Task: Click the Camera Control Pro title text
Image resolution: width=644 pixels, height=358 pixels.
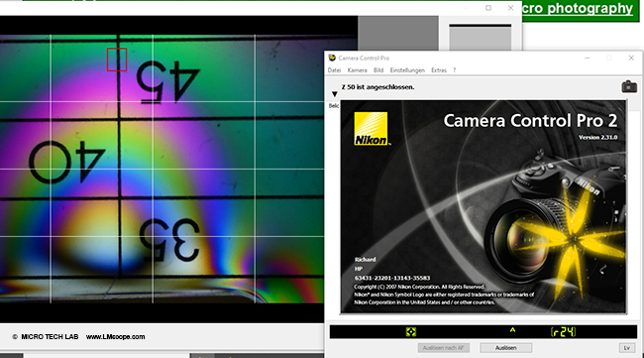Action: pos(364,58)
